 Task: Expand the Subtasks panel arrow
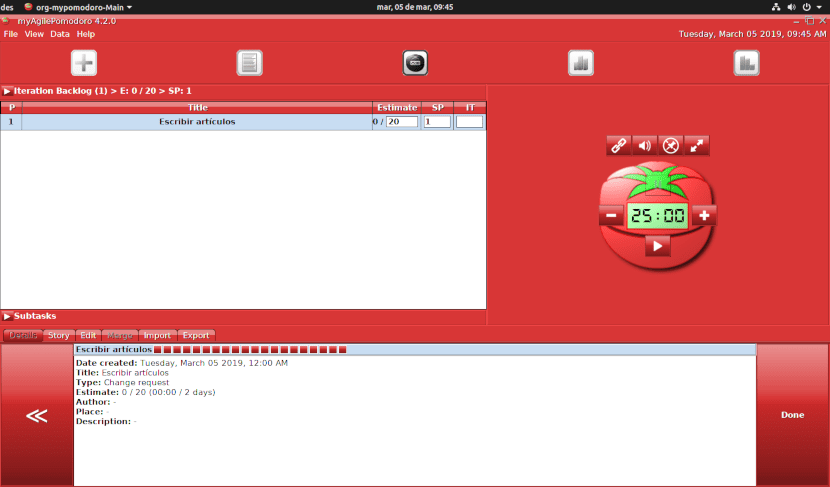pos(7,316)
